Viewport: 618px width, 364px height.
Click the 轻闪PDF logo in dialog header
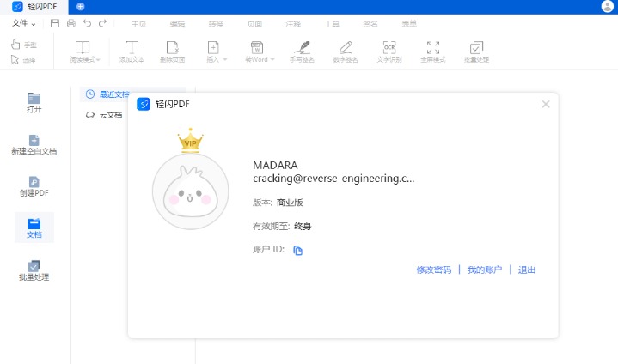pos(144,104)
